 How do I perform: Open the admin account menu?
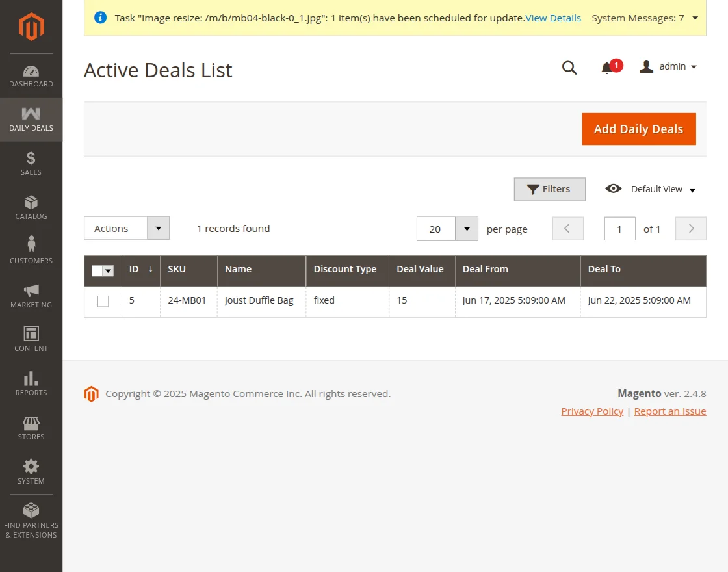[x=669, y=67]
